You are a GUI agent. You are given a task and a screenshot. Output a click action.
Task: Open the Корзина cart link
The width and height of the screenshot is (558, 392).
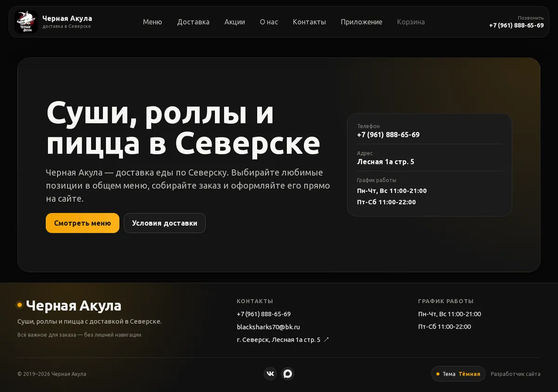tap(411, 22)
